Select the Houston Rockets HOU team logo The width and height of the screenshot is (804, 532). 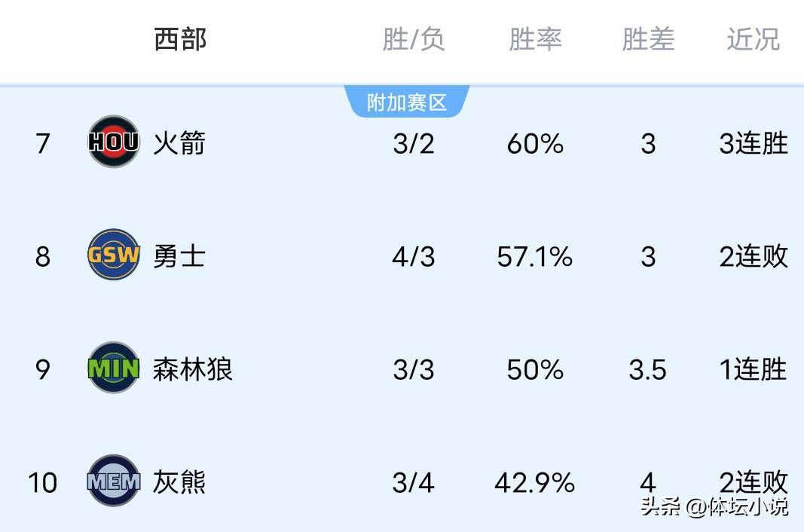tap(114, 143)
